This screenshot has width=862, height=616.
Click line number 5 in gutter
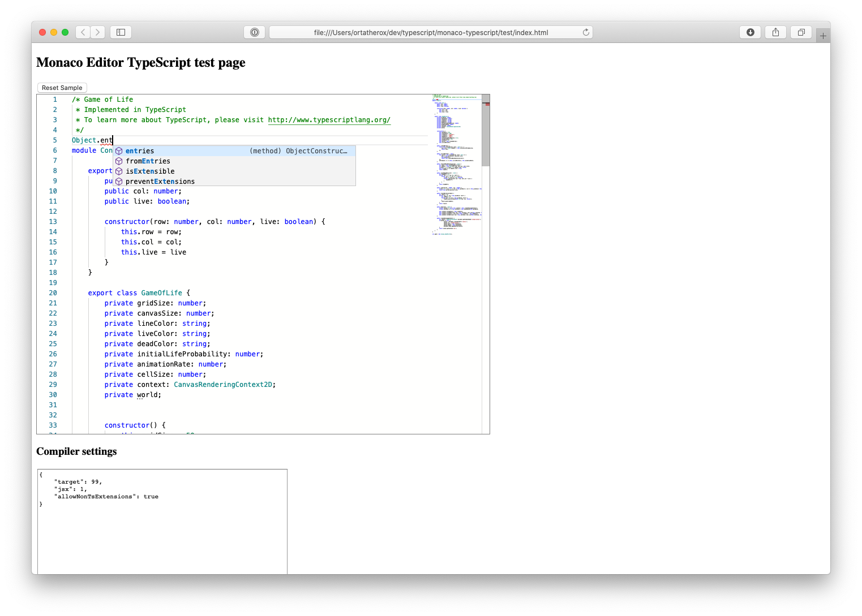coord(55,140)
